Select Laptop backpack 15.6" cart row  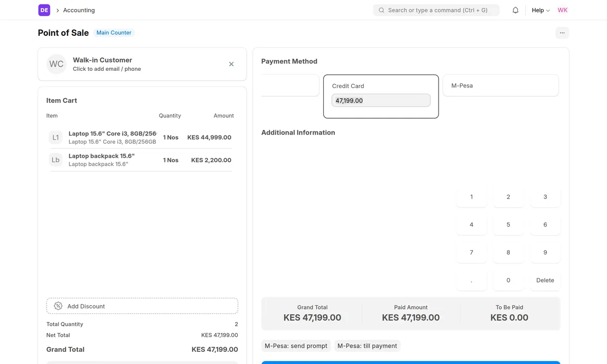pos(141,160)
